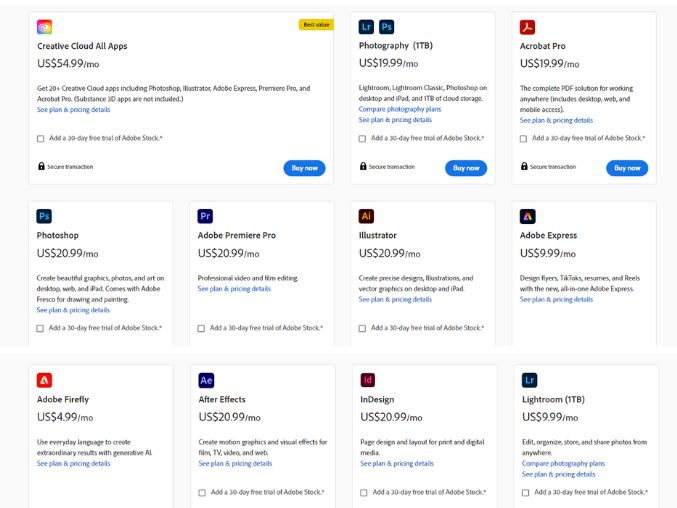677x508 pixels.
Task: Enable Adobe Stock trial for Creative Cloud All Apps
Action: [41, 139]
